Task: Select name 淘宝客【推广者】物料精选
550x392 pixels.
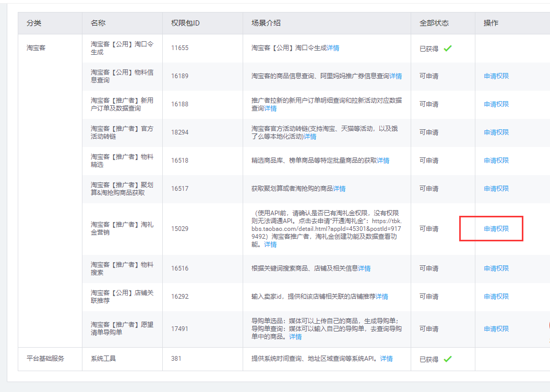Action: coord(122,161)
